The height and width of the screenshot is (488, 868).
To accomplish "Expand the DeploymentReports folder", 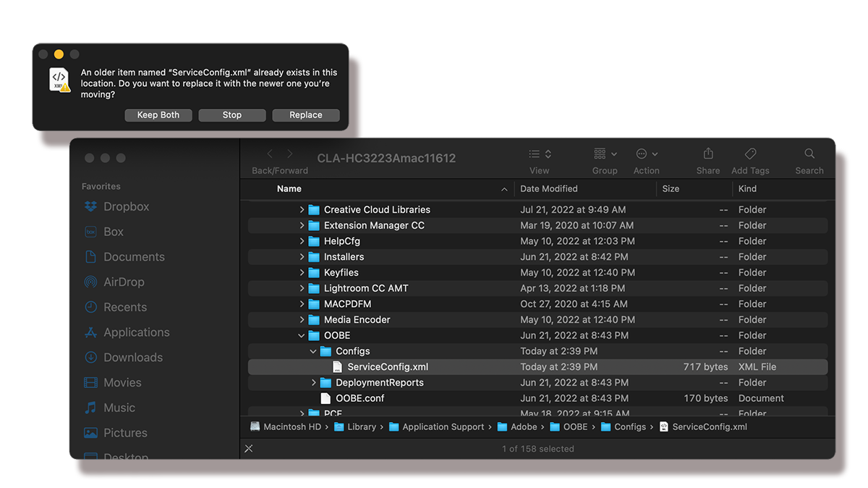I will tap(314, 383).
